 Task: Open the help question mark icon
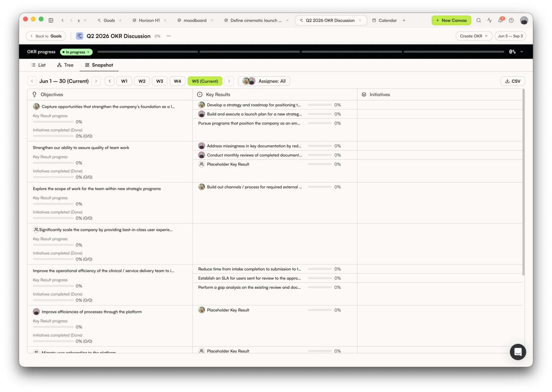click(x=511, y=20)
